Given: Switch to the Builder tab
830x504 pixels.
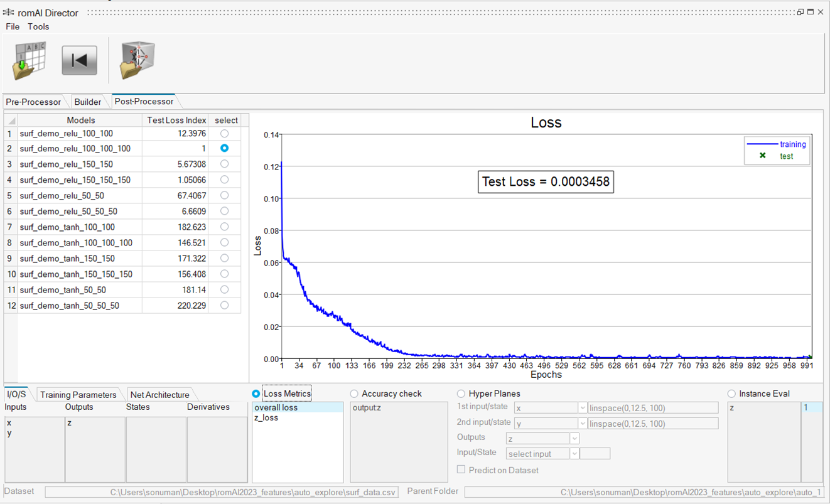Looking at the screenshot, I should tap(87, 102).
